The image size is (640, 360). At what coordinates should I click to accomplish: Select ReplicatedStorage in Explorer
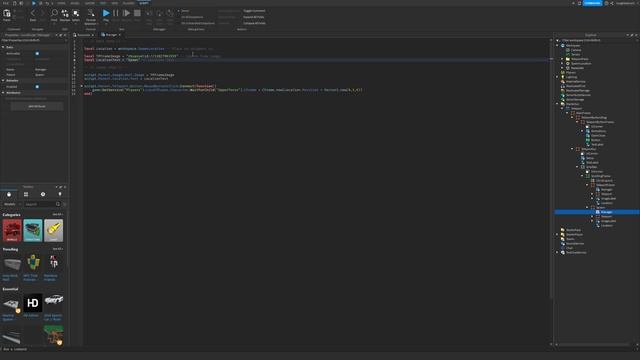point(578,91)
